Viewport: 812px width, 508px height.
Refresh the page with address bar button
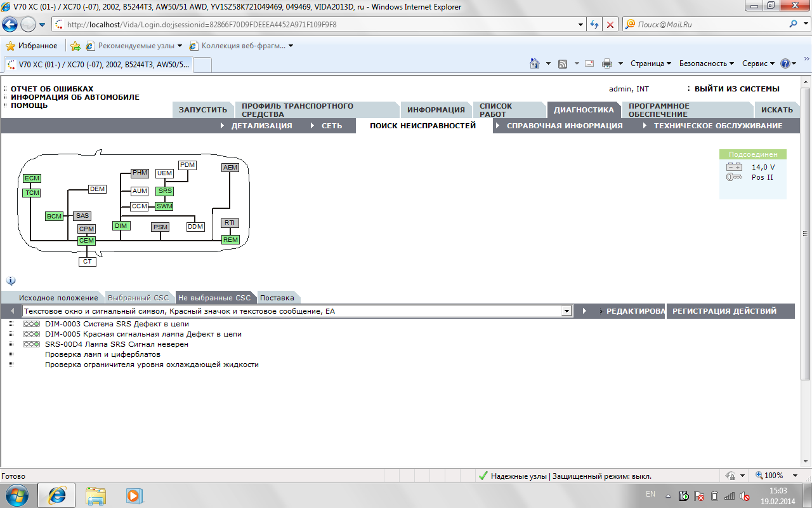[x=594, y=24]
